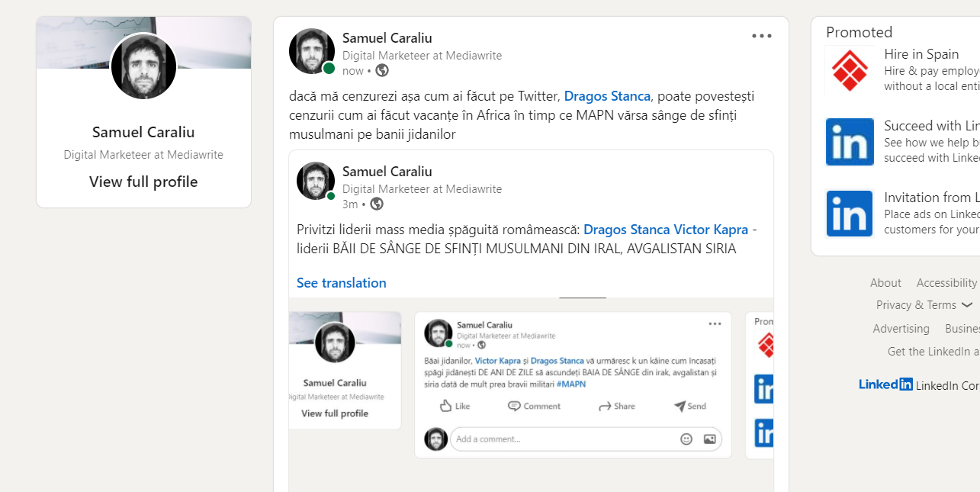This screenshot has height=492, width=980.
Task: Open the Hire in Spain ad title
Action: click(921, 54)
